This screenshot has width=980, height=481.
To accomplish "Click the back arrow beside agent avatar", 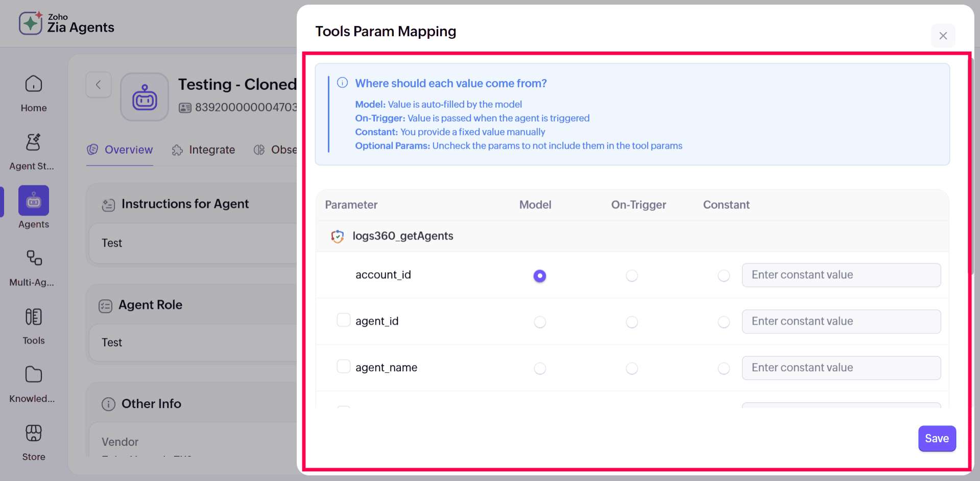I will tap(99, 85).
